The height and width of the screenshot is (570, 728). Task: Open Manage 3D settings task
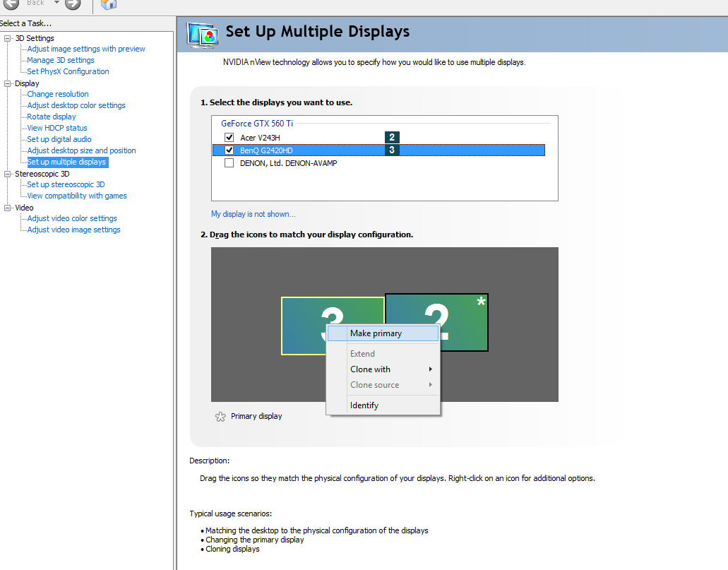pos(60,60)
